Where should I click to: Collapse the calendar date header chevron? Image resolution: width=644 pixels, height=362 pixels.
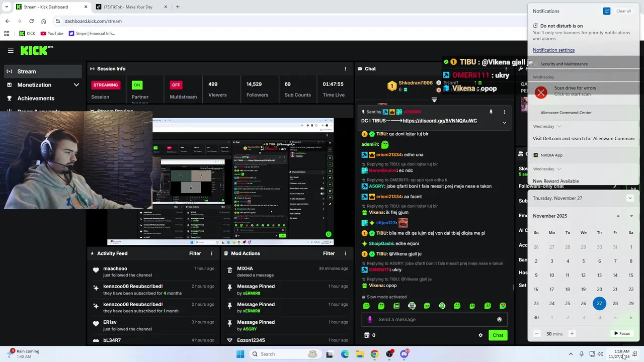click(x=630, y=198)
